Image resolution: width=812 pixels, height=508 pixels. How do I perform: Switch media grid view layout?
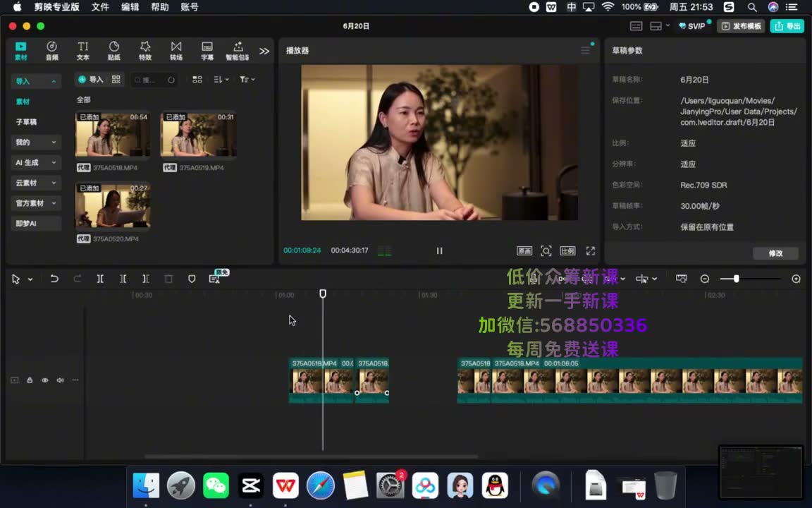(x=197, y=79)
